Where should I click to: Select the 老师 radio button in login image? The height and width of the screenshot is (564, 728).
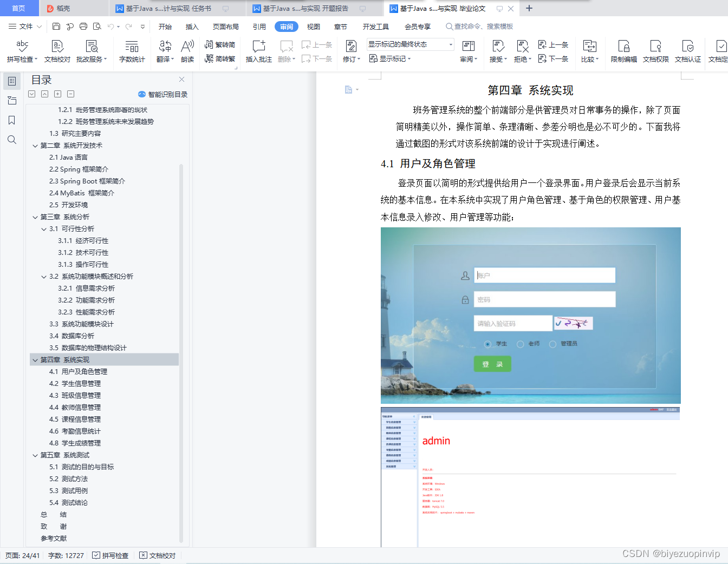coord(520,344)
